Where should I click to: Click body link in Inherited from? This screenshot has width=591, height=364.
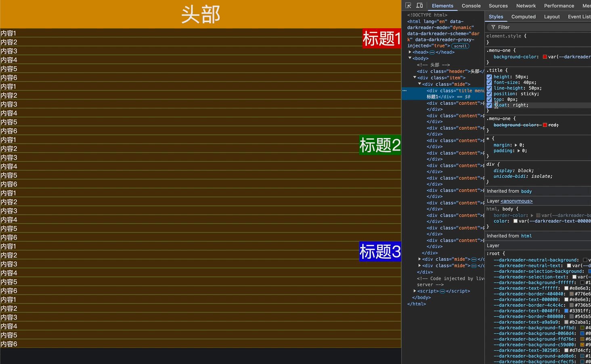[526, 191]
